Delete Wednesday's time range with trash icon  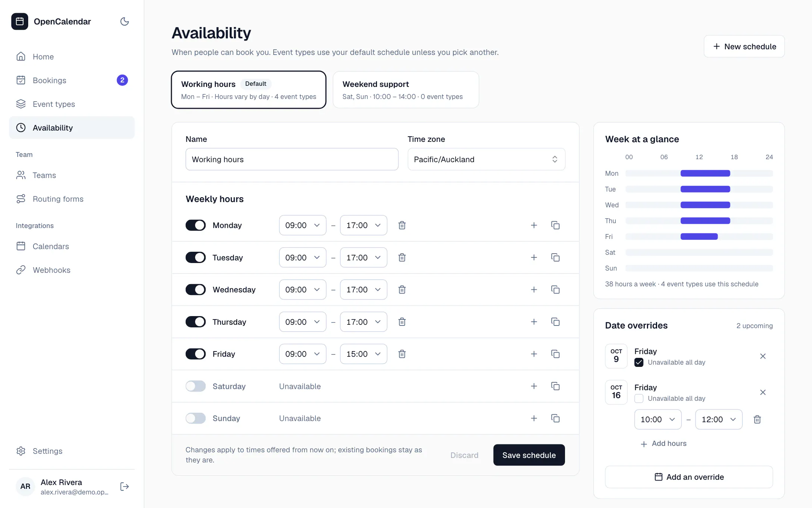click(402, 289)
